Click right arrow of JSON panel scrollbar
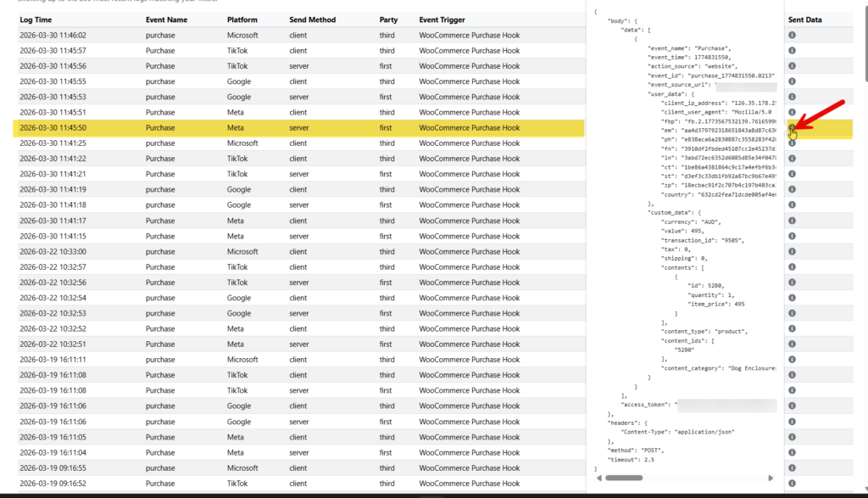The height and width of the screenshot is (498, 868). 771,478
